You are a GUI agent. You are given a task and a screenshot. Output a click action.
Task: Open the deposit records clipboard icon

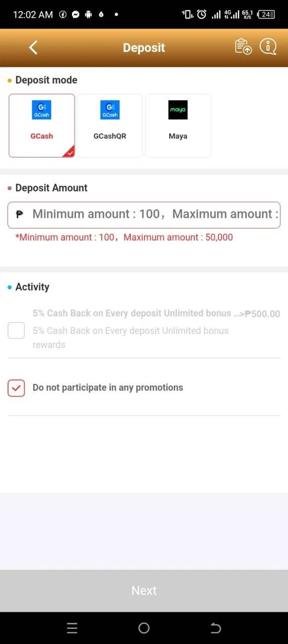click(x=243, y=47)
